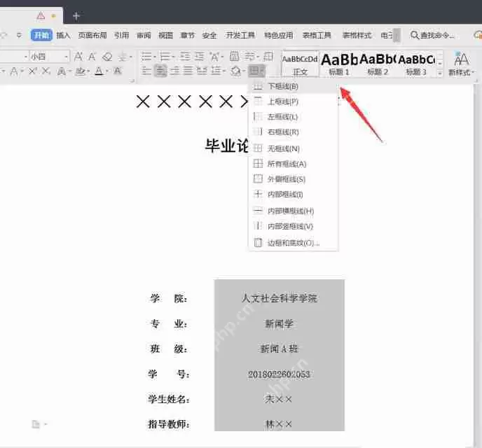Click the bullet list icon
The width and height of the screenshot is (482, 448).
pos(146,57)
